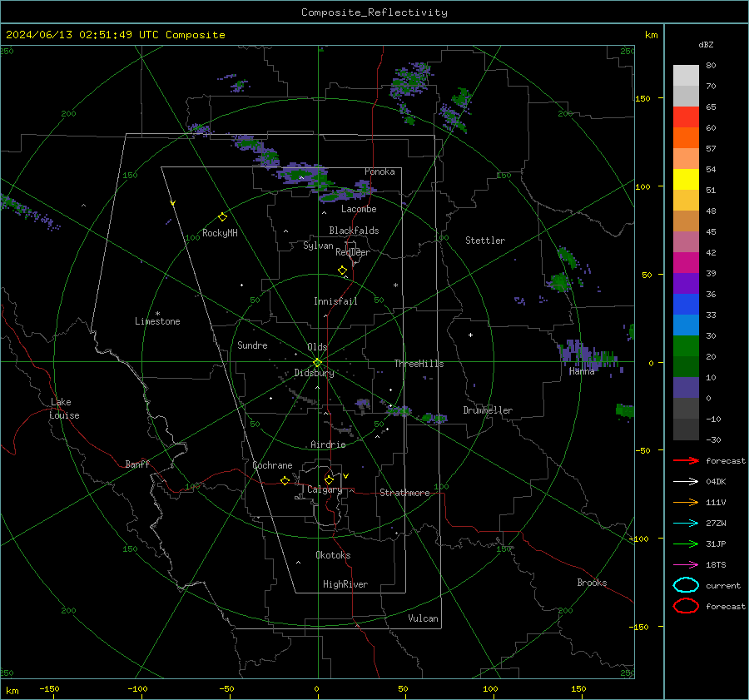Click the Strathmore town label

pyautogui.click(x=404, y=493)
